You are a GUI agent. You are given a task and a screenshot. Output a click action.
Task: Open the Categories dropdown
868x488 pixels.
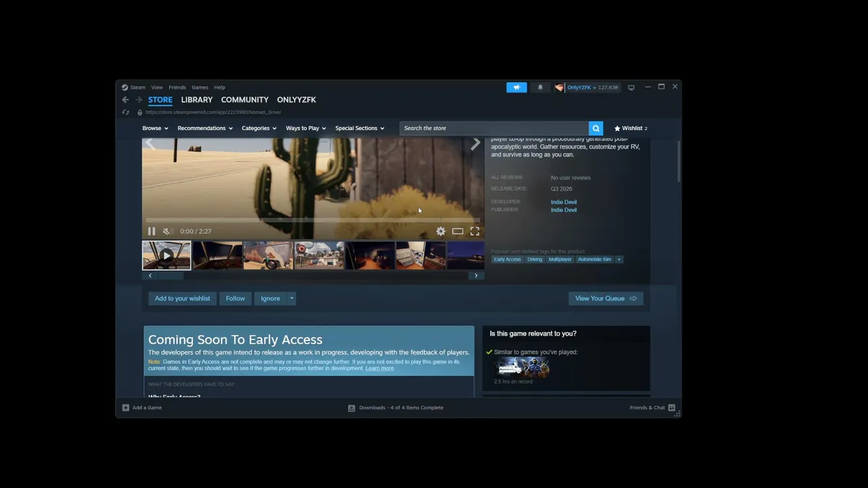tap(259, 128)
